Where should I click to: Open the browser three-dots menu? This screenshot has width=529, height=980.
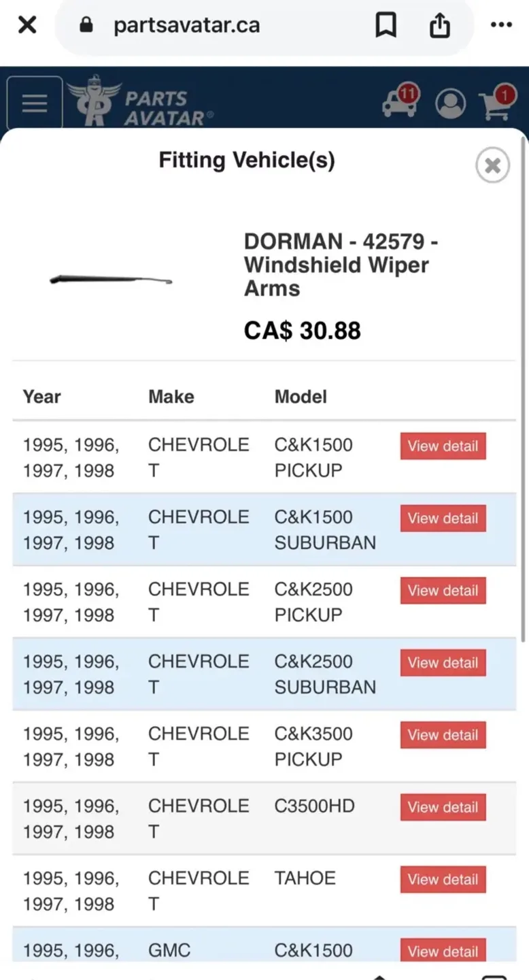501,26
